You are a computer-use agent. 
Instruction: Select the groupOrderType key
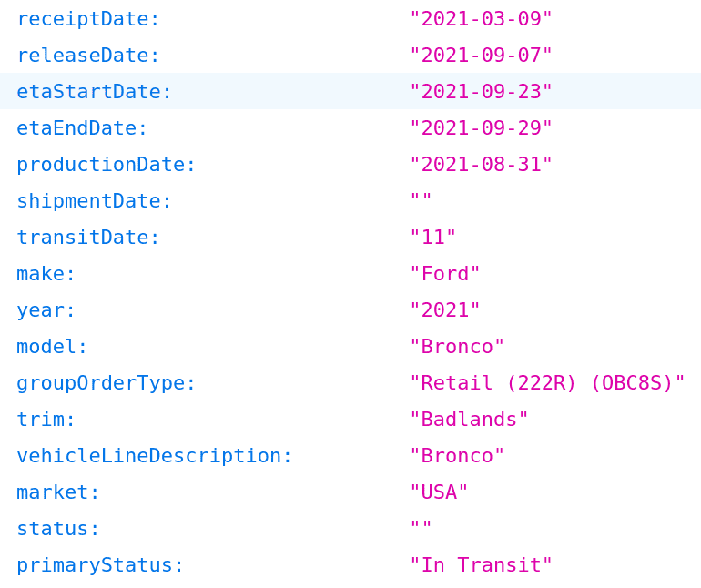(106, 383)
